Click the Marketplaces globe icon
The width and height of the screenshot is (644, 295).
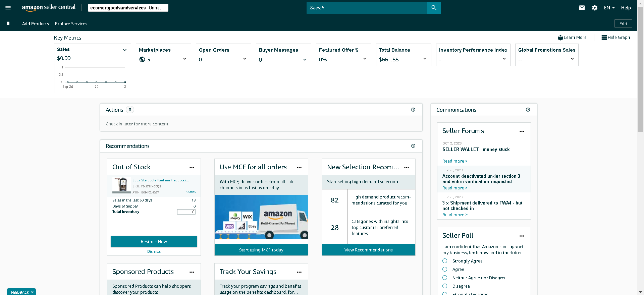(x=142, y=59)
